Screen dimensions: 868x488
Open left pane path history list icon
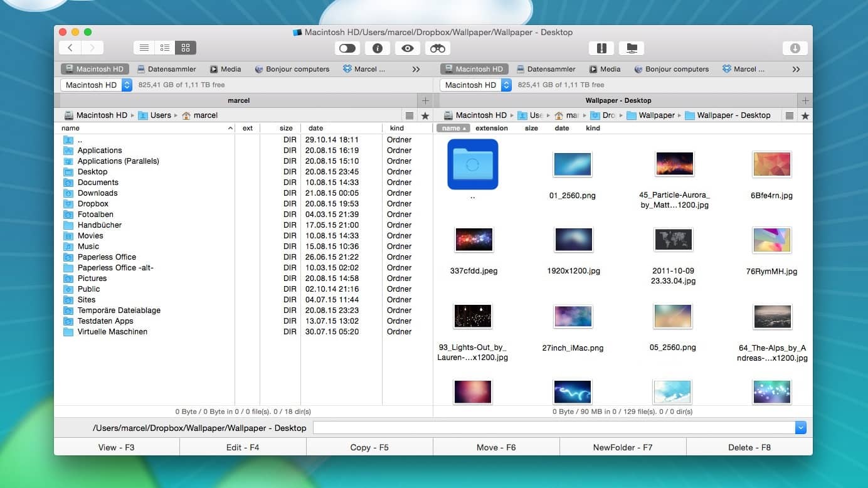[410, 115]
